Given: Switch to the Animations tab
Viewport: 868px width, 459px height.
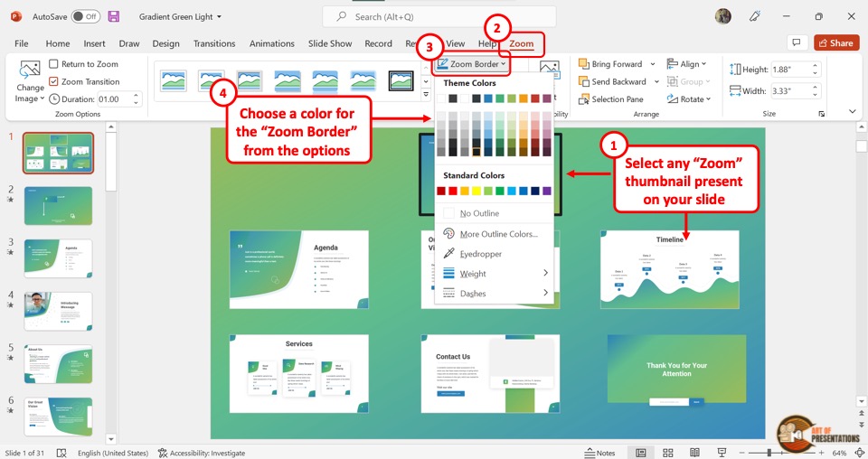Looking at the screenshot, I should tap(272, 43).
